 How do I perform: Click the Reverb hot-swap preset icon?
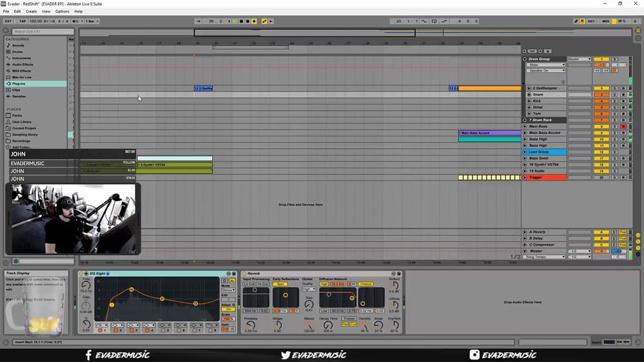(394, 273)
